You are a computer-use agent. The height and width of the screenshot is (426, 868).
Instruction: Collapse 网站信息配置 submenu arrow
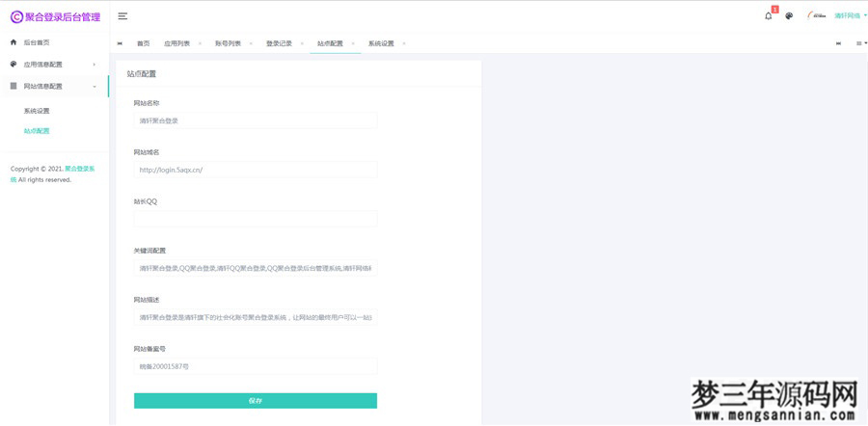(95, 87)
